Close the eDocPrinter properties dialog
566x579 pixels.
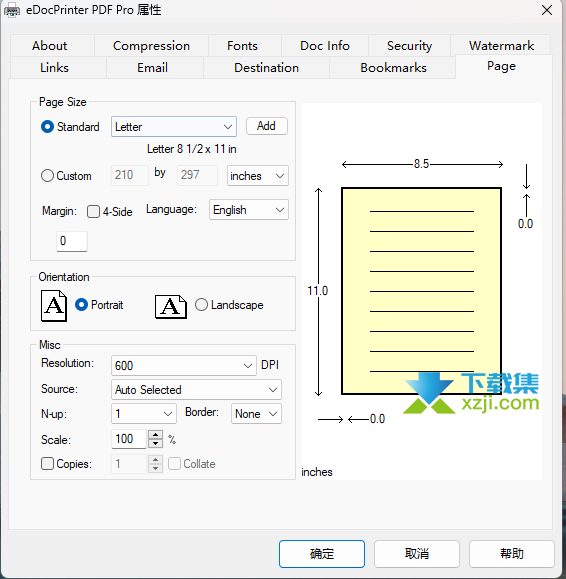(547, 10)
